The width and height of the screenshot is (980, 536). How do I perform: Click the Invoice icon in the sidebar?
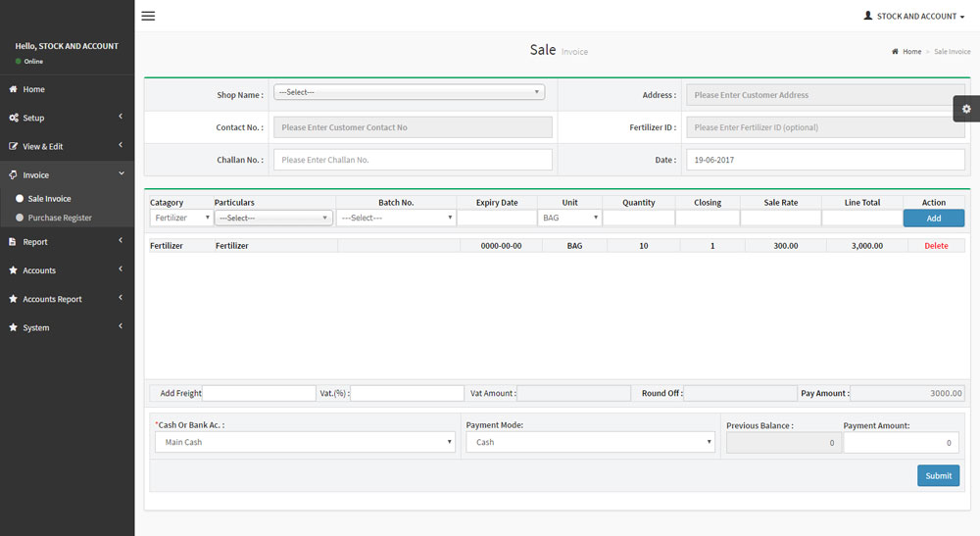13,175
